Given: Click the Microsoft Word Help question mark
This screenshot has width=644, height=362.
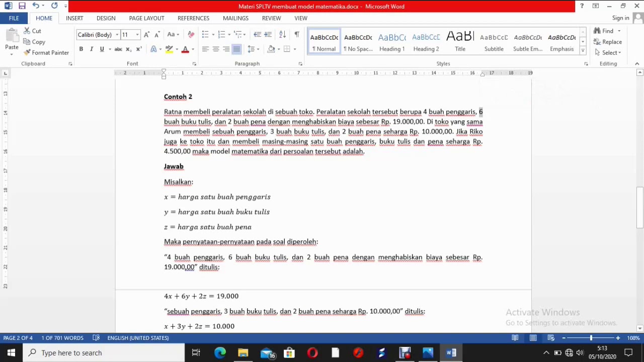Looking at the screenshot, I should pyautogui.click(x=582, y=6).
